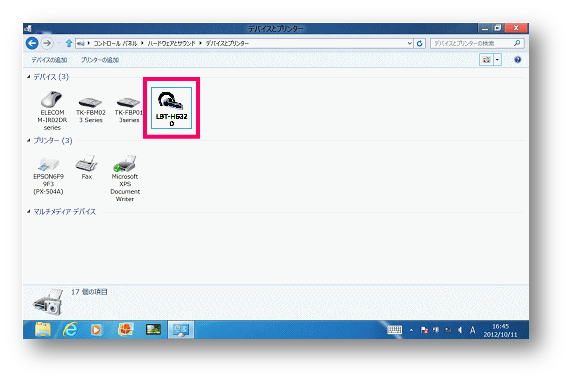The image size is (571, 381).
Task: Select the TK-FBM023 Series keyboard device
Action: click(90, 108)
